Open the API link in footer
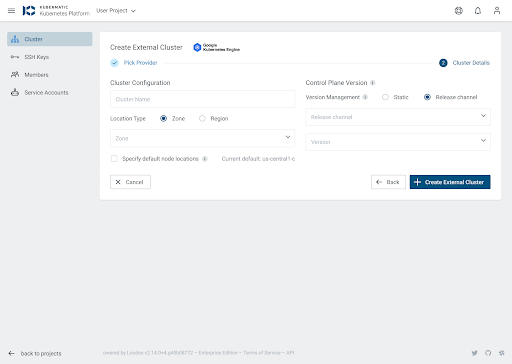Screen dimensions: 512x364 coord(290,353)
